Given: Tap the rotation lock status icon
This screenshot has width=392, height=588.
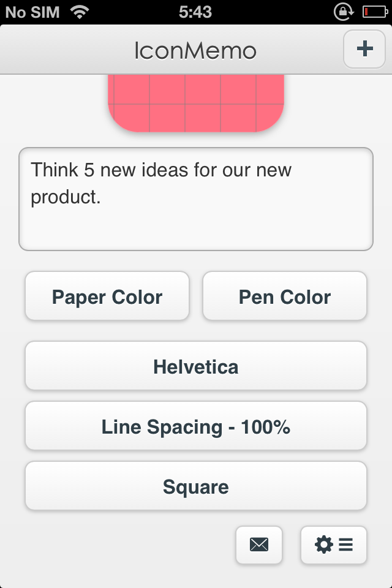Looking at the screenshot, I should pos(344,12).
